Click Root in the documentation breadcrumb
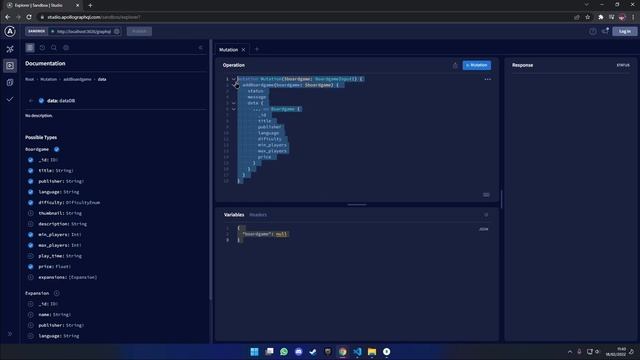This screenshot has width=640, height=360. point(29,79)
